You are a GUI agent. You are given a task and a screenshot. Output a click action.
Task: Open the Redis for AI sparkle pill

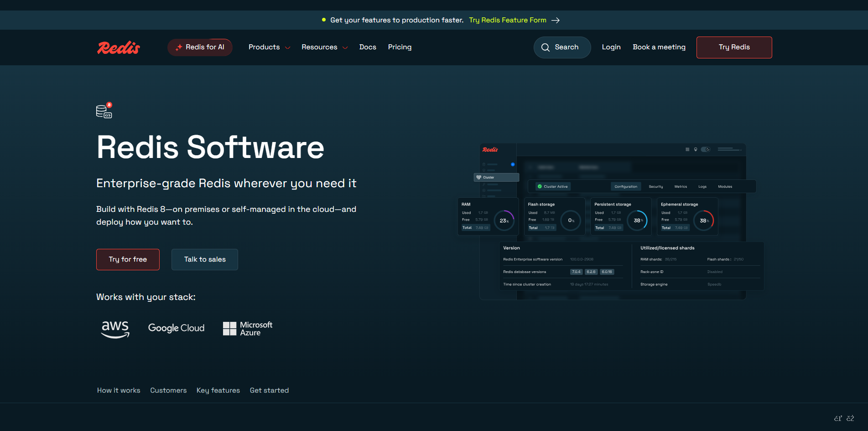[200, 47]
